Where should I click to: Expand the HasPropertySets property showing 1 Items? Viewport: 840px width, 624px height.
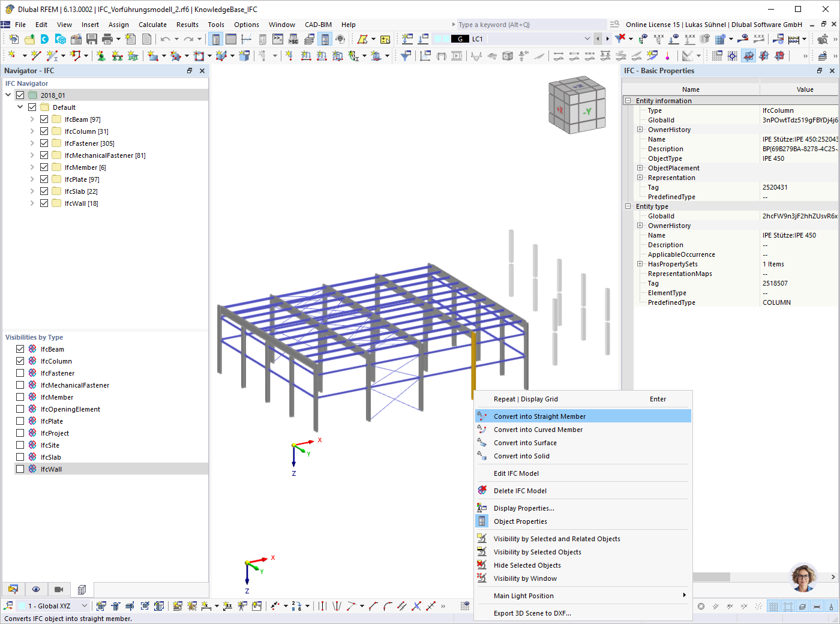coord(640,264)
